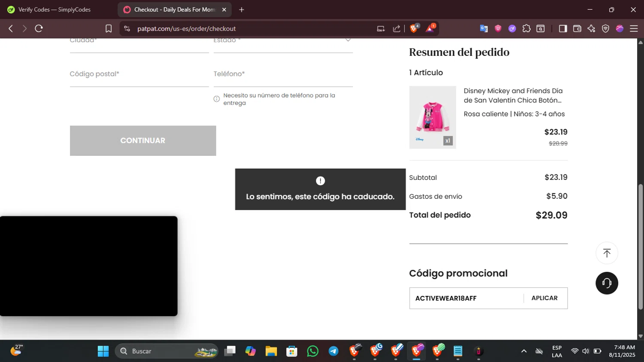Open site settings icon in address bar

(x=127, y=28)
